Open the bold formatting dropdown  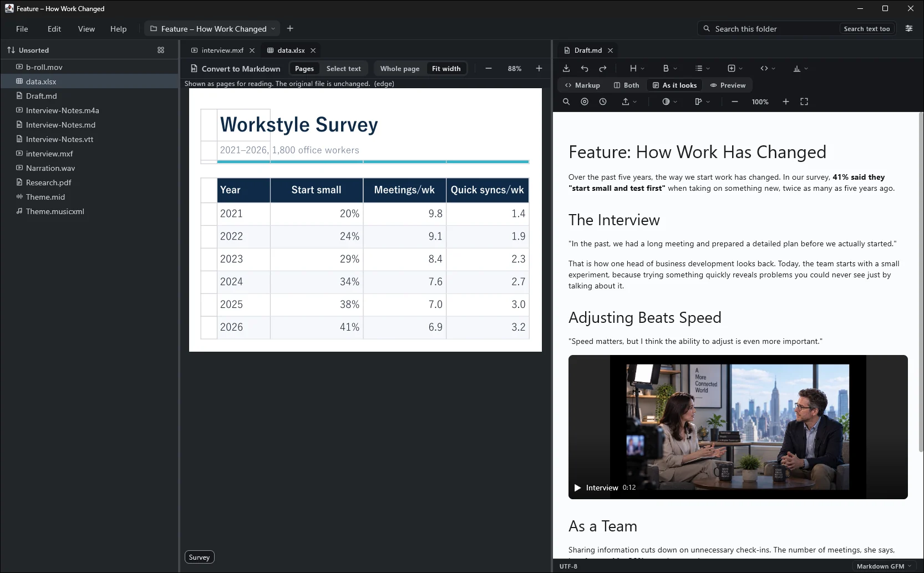[670, 69]
